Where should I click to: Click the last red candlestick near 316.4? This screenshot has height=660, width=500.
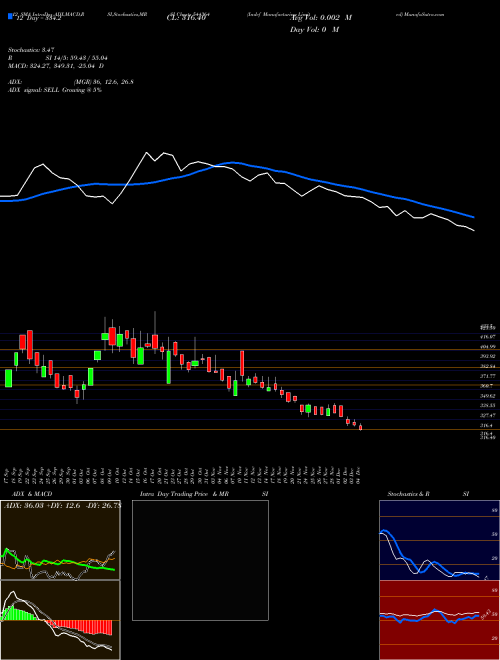tap(360, 427)
